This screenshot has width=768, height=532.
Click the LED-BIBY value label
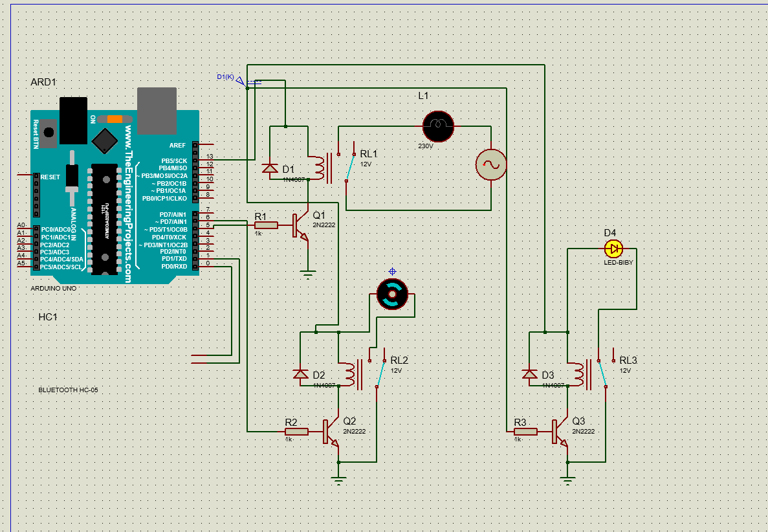(619, 263)
